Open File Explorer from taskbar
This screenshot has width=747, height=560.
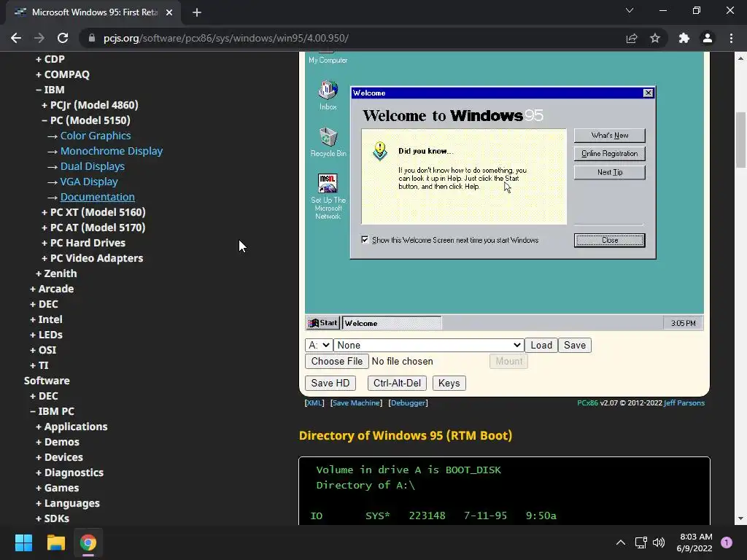55,542
